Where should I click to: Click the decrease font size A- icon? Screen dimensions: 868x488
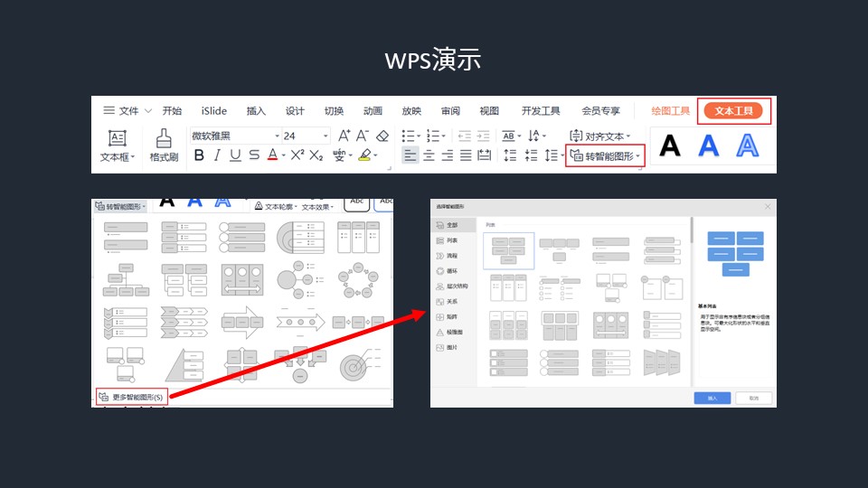(363, 136)
